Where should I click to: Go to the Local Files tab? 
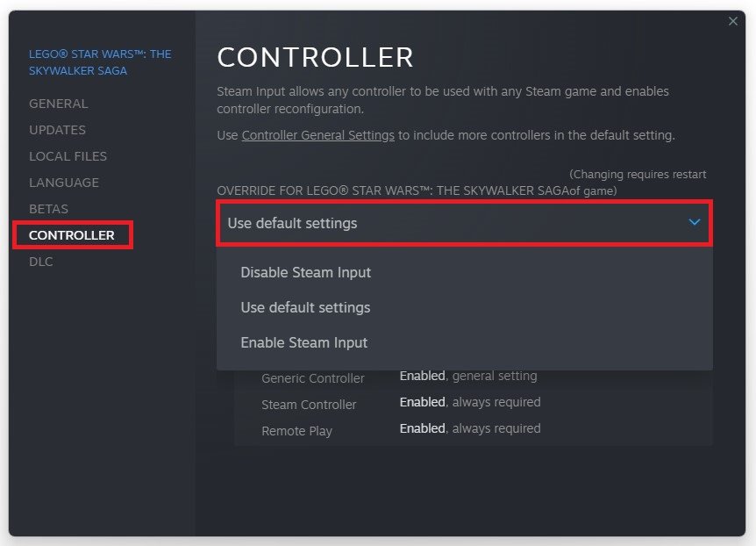pyautogui.click(x=68, y=156)
